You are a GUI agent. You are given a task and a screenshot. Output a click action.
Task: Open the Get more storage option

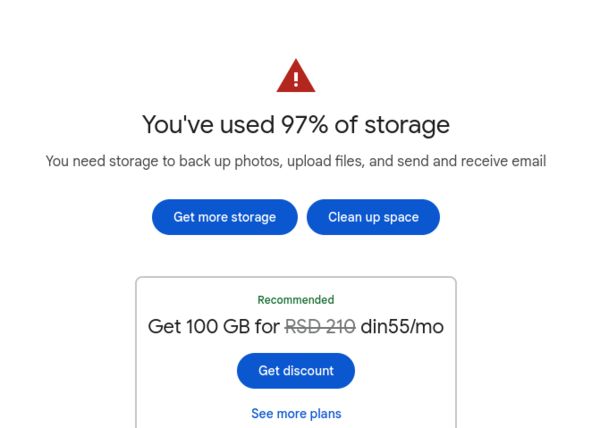tap(225, 217)
